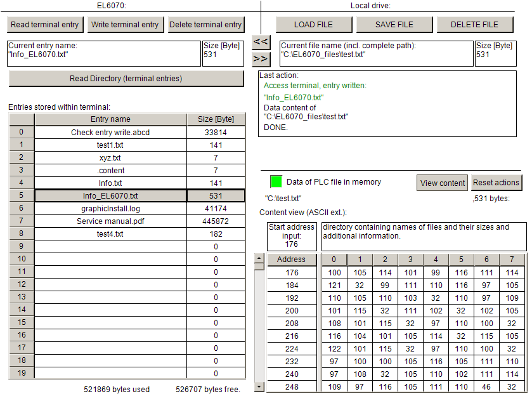Click the Last action status box
The height and width of the screenshot is (401, 532).
pos(387,104)
